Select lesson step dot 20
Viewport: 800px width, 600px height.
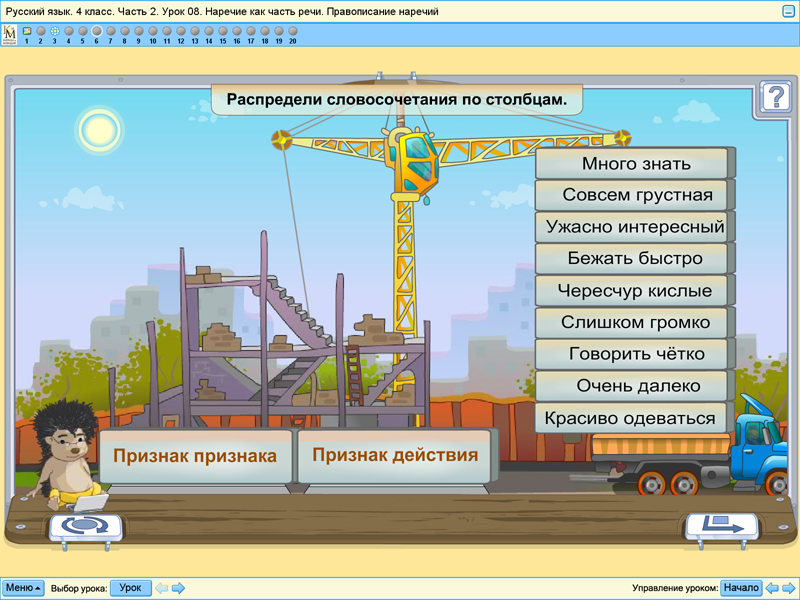point(292,30)
